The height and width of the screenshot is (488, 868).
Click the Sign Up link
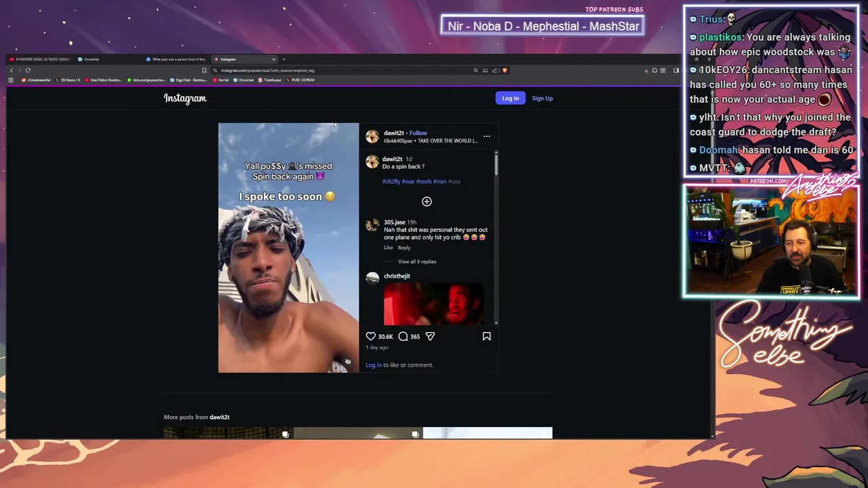point(542,98)
